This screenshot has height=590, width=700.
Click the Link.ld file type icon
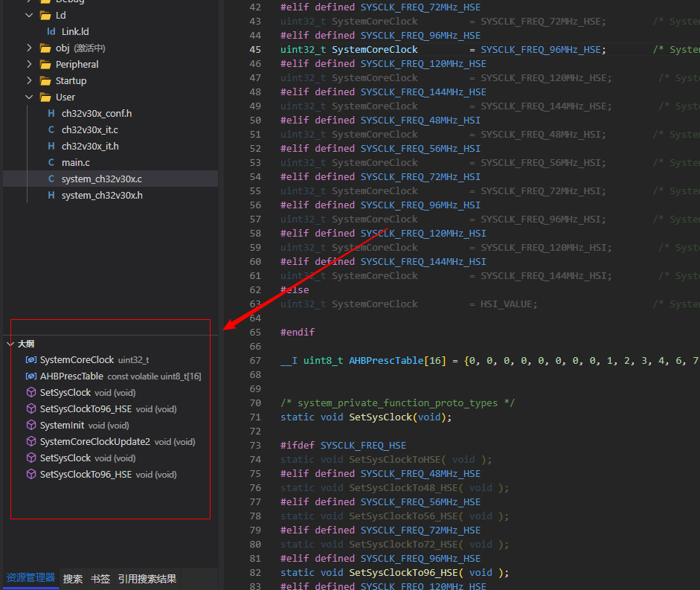(51, 32)
